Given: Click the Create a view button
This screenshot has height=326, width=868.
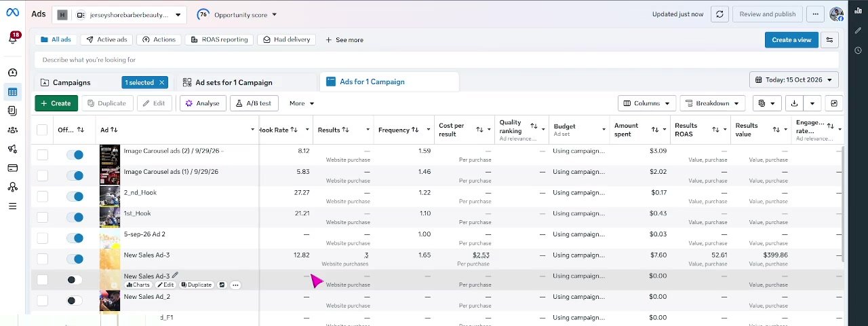Looking at the screenshot, I should (x=791, y=39).
